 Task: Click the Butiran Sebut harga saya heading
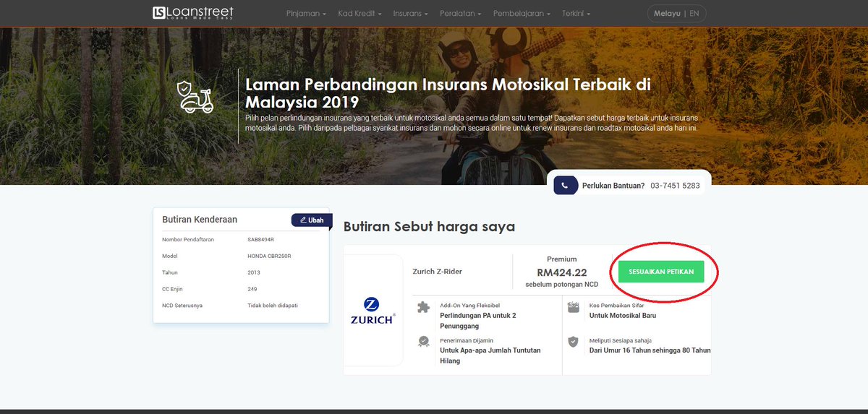(429, 227)
